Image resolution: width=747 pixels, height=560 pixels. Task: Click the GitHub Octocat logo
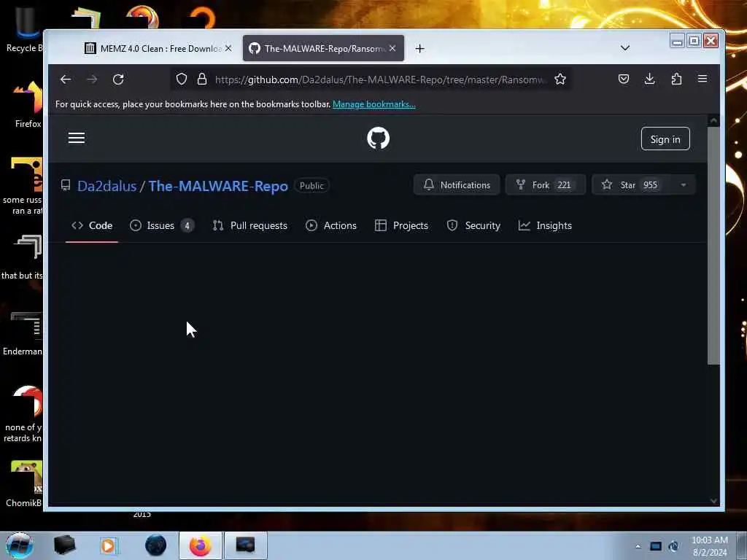point(379,139)
